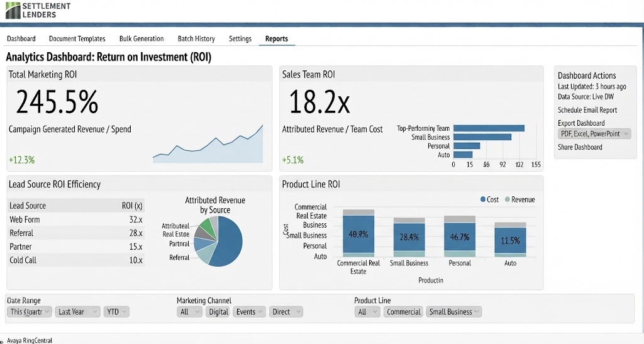The width and height of the screenshot is (644, 344).
Task: Open the Small Business product line dropdown
Action: click(453, 312)
